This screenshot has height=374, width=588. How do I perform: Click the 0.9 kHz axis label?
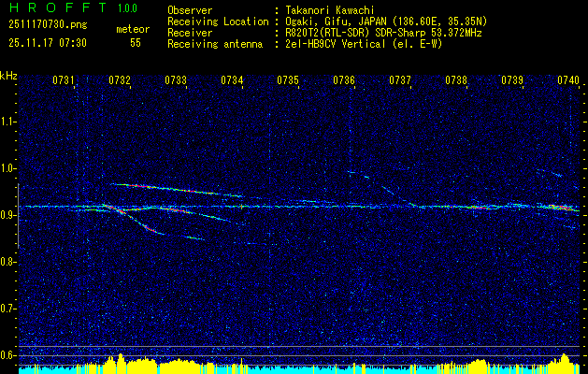(x=7, y=215)
